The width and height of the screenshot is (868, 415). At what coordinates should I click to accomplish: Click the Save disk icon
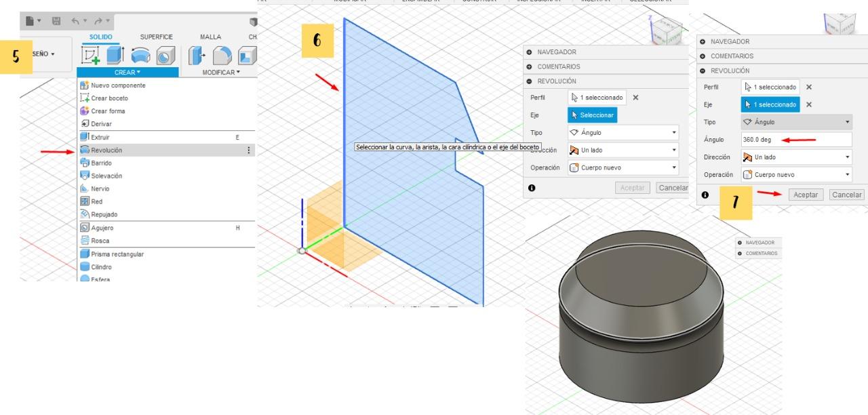point(57,21)
